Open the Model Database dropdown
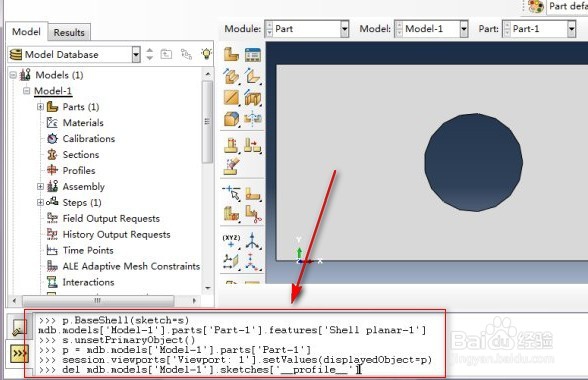Screen dimensions: 588x380 tap(136, 54)
